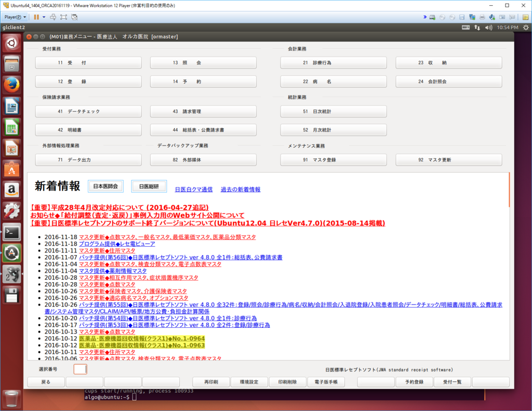Open 平成28年4月改定対応 important notice link
Screen dimensions: 532x411
pos(119,207)
